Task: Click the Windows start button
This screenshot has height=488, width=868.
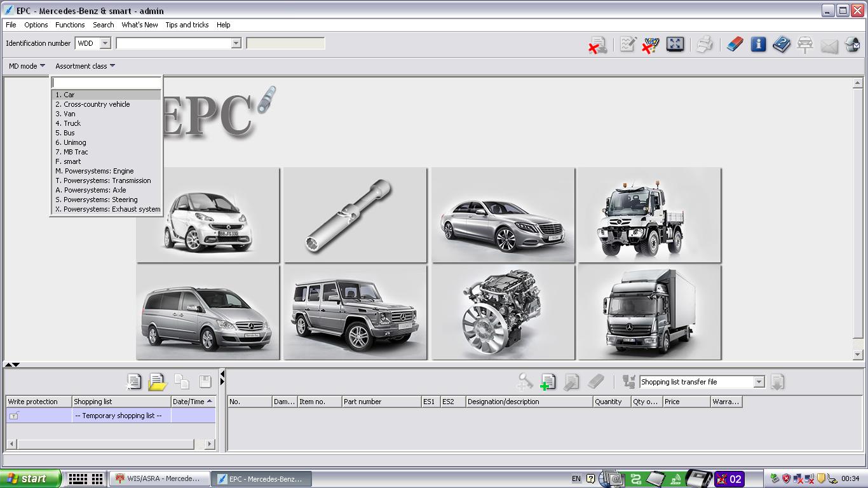Action: (x=31, y=479)
